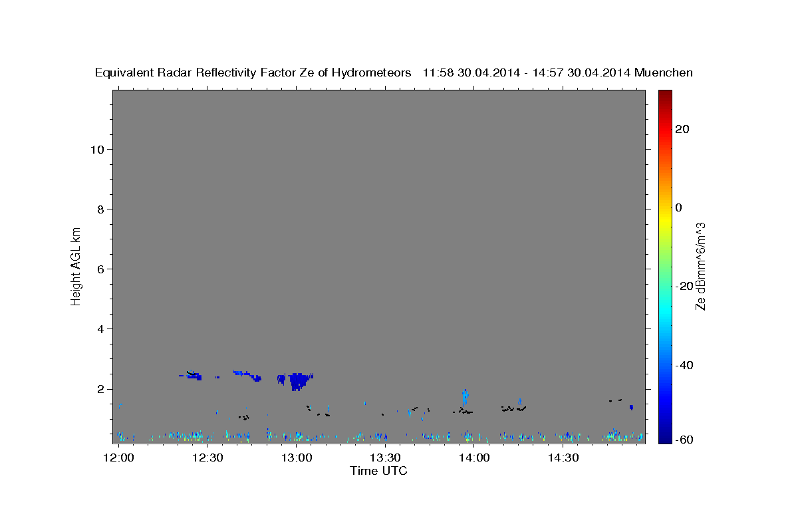Click the '14:30' time tick label

click(x=562, y=458)
